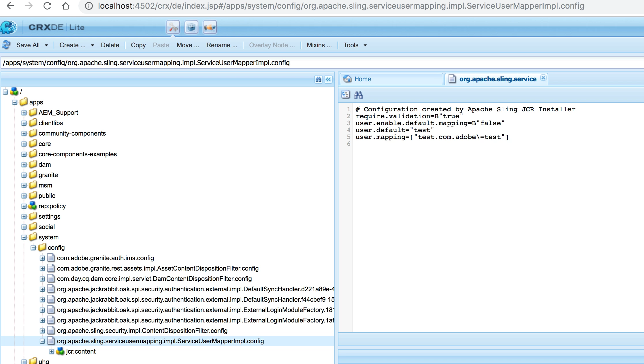
Task: Expand the AEM_Support folder
Action: coord(24,113)
